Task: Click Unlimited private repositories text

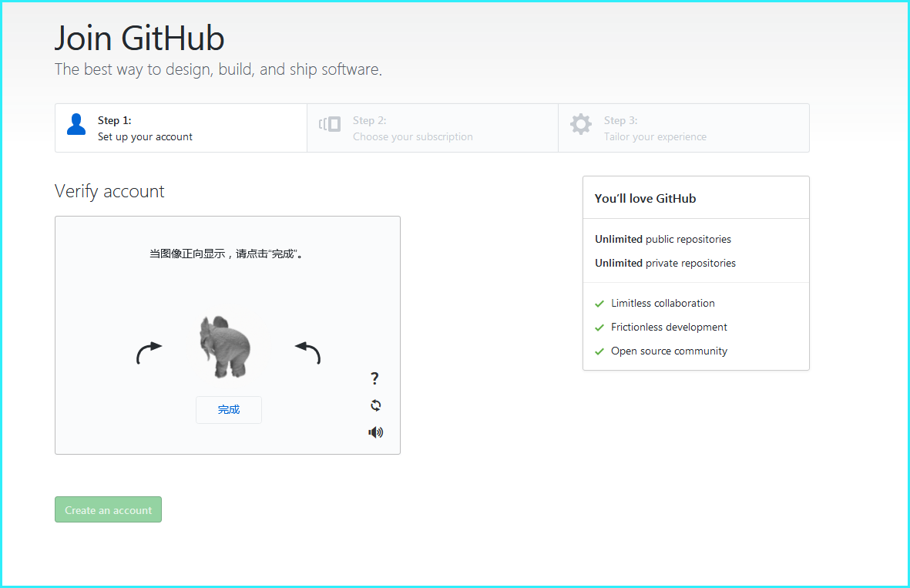Action: (x=665, y=263)
